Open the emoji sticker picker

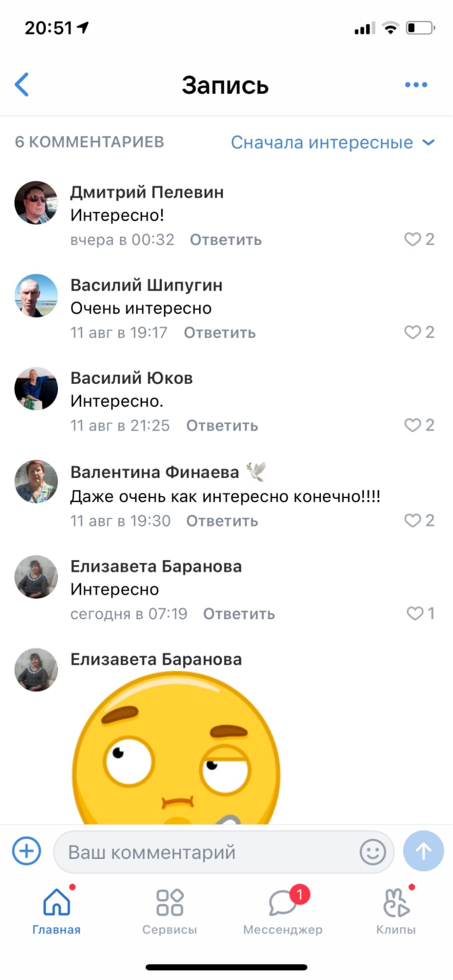coord(373,852)
